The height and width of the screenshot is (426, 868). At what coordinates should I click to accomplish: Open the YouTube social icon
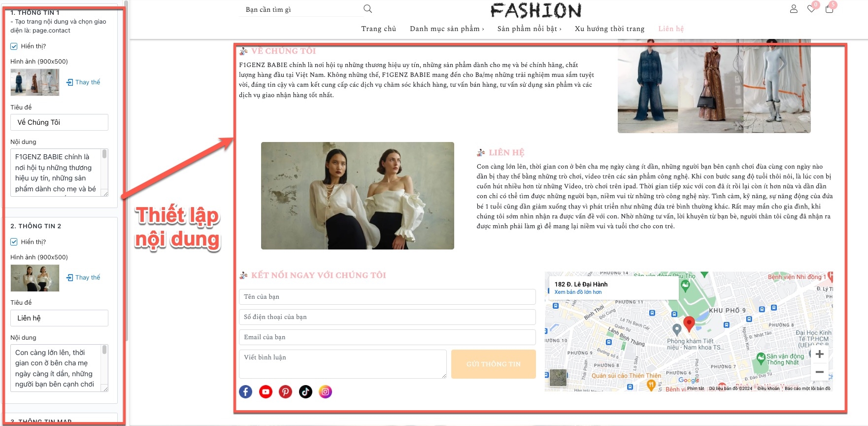point(266,391)
